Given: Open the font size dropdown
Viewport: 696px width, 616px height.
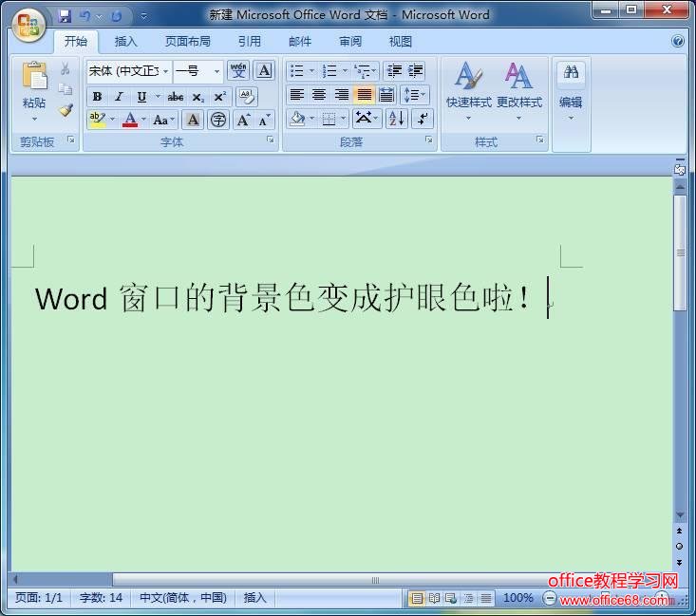Looking at the screenshot, I should 216,71.
